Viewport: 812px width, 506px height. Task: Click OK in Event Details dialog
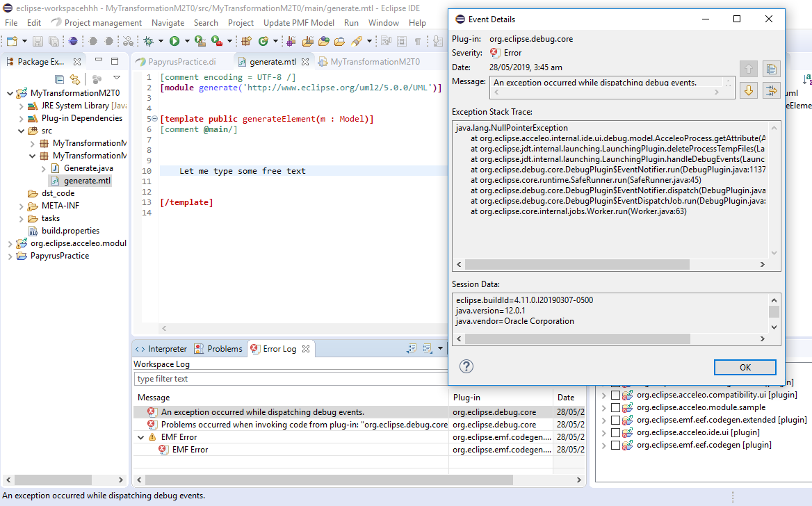[745, 367]
